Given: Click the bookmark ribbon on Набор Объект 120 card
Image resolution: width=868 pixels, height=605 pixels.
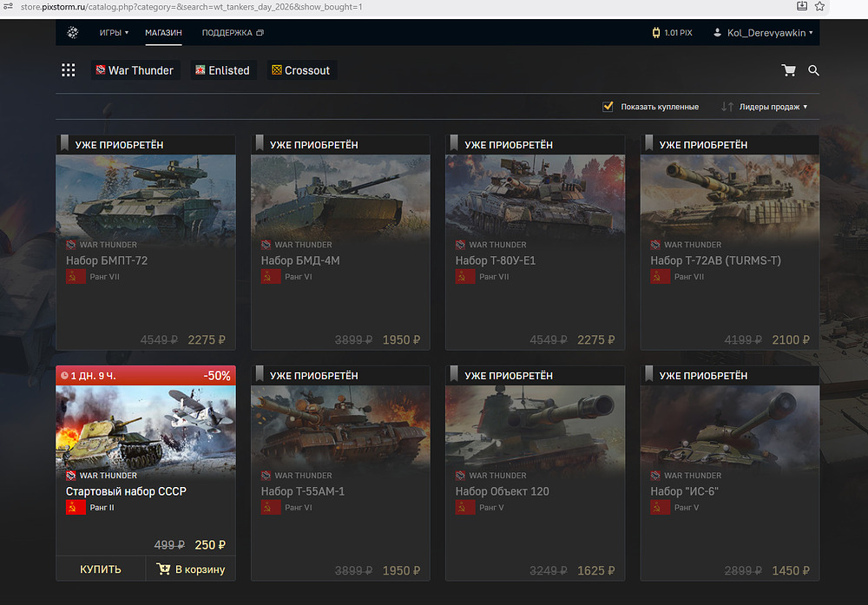Looking at the screenshot, I should pos(454,373).
